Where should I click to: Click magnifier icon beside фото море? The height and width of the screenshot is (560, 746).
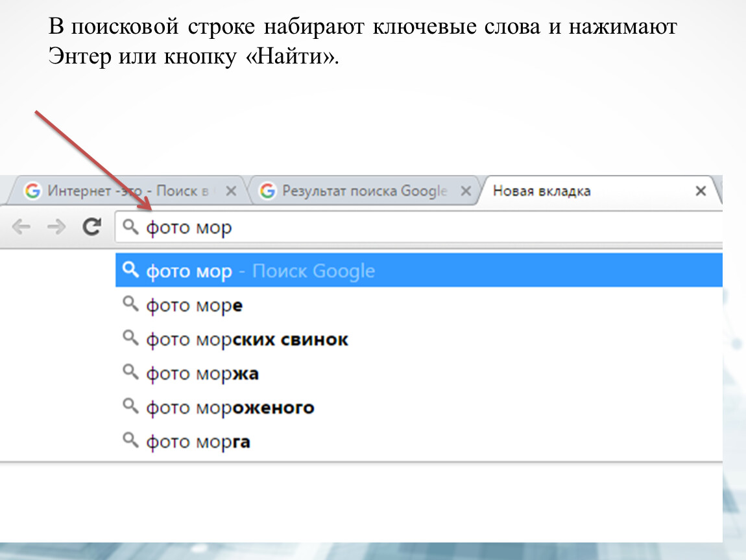click(x=130, y=304)
